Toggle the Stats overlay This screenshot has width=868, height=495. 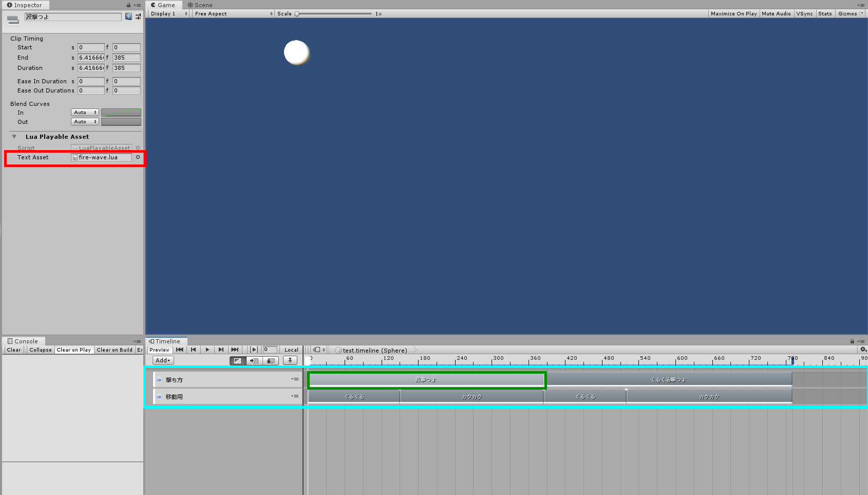click(825, 14)
